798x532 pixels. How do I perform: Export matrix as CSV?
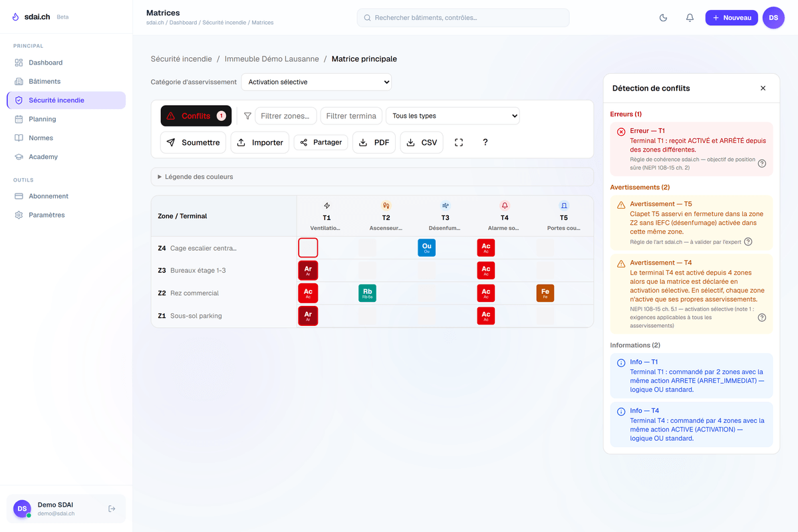coord(422,142)
